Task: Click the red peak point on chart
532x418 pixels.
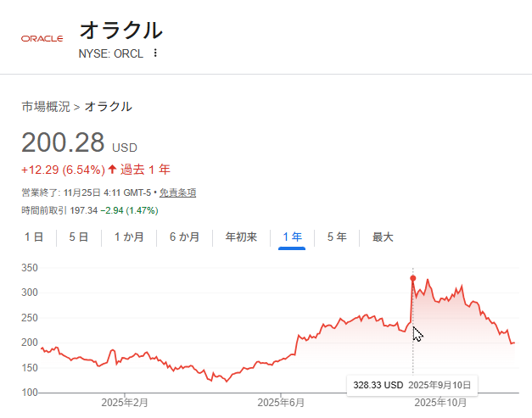Action: [x=413, y=278]
